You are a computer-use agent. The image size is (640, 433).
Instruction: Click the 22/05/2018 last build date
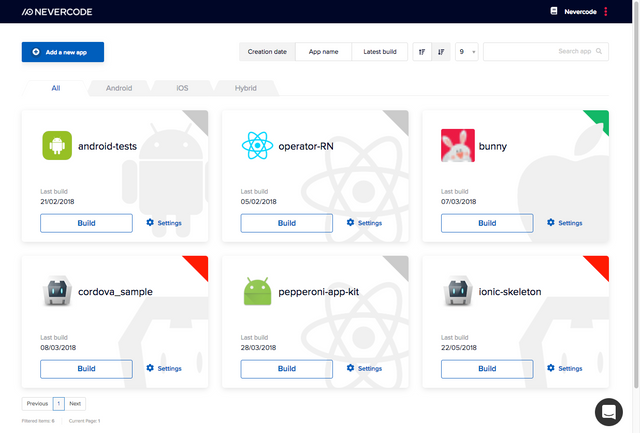459,348
